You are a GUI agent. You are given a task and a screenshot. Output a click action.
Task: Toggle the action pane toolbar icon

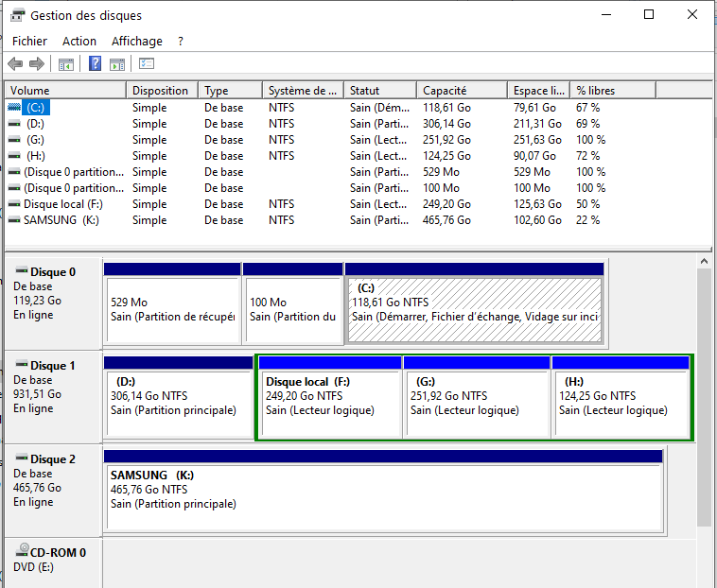point(117,64)
